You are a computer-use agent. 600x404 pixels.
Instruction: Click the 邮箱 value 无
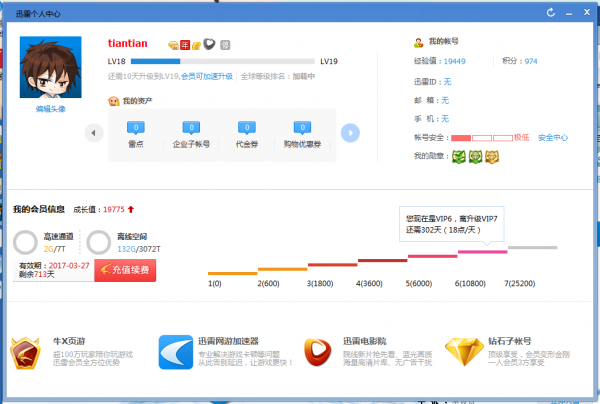[x=445, y=100]
